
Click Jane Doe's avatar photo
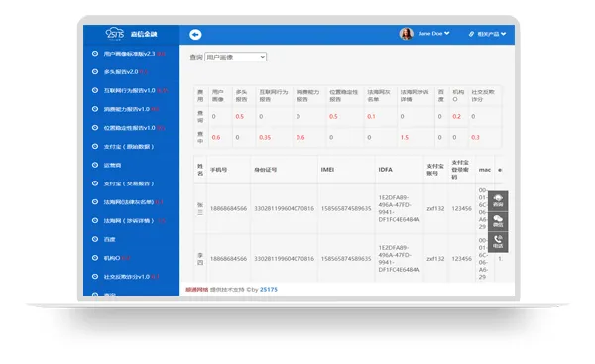[406, 34]
